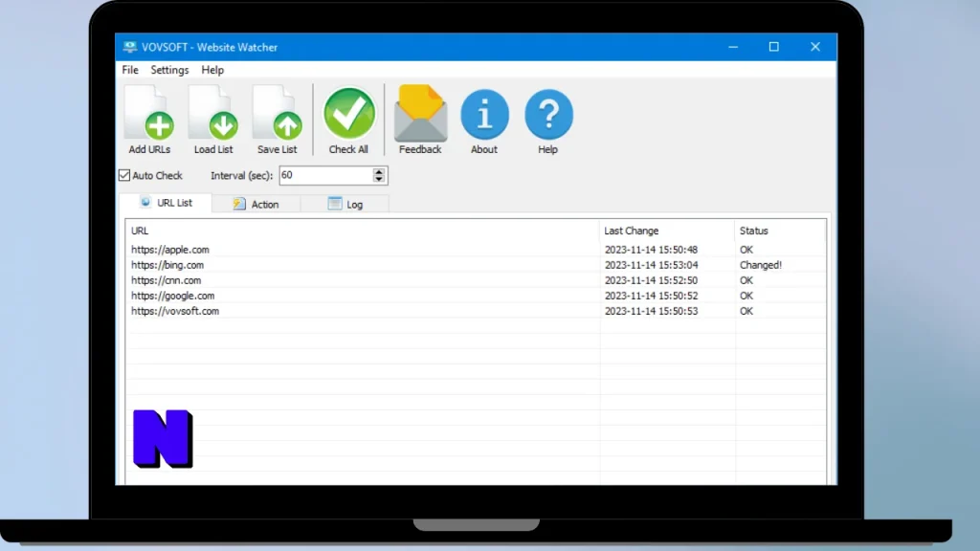Open the Help menu in menu bar
Viewport: 980px width, 551px height.
[x=212, y=70]
